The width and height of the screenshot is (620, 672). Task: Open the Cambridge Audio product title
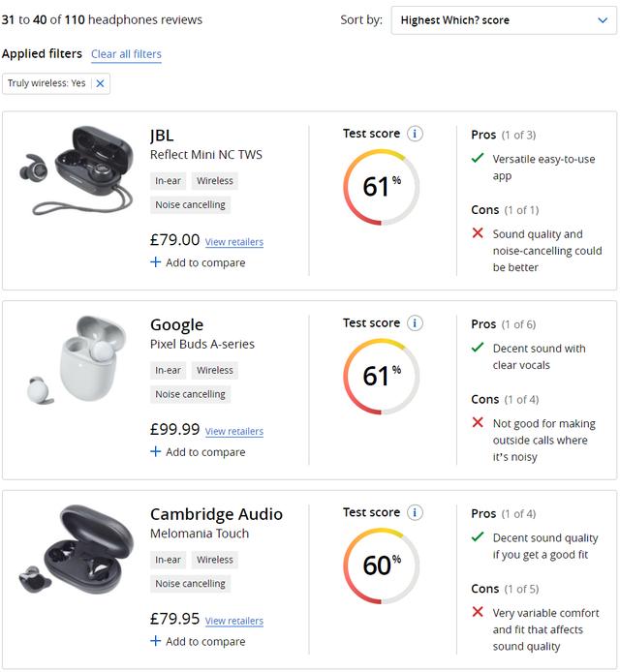[217, 514]
